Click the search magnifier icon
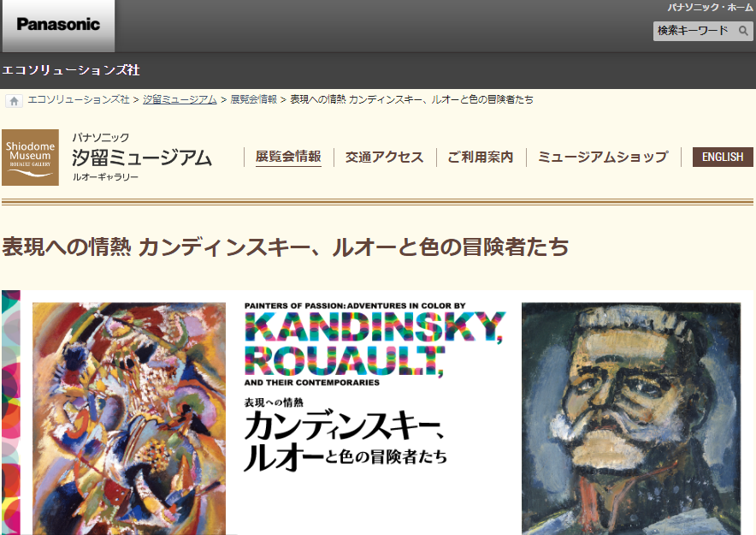Viewport: 756px width, 535px height. coord(743,31)
